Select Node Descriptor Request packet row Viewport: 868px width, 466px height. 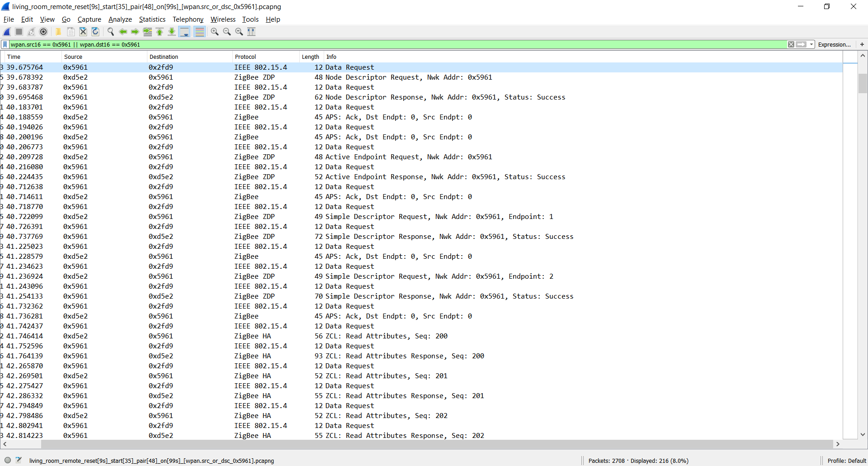(x=421, y=77)
